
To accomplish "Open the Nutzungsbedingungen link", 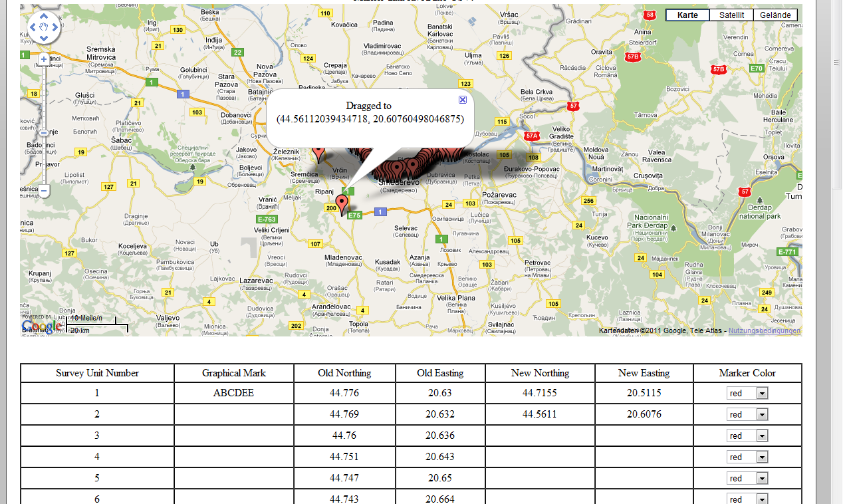I will (x=764, y=330).
